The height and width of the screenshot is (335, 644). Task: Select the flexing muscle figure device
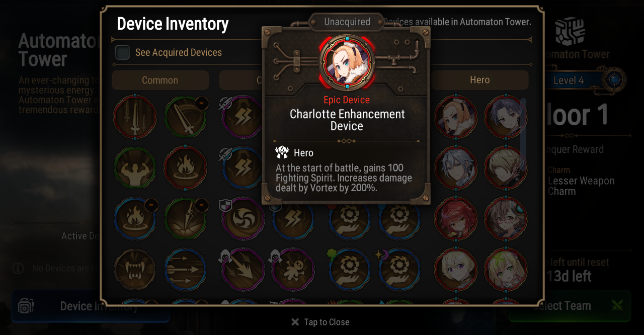click(135, 168)
